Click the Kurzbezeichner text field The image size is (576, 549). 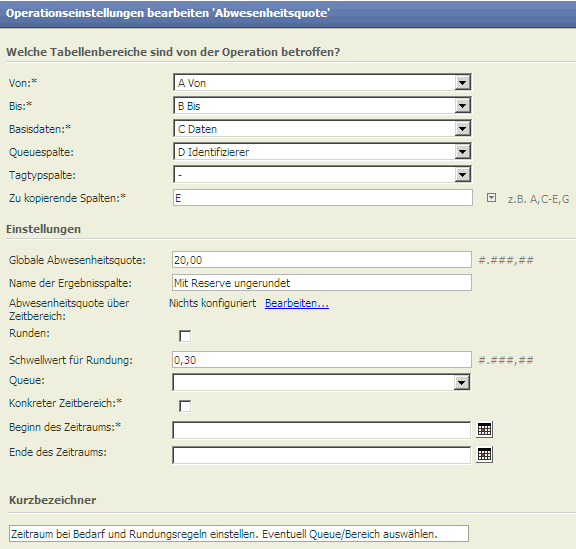[239, 534]
